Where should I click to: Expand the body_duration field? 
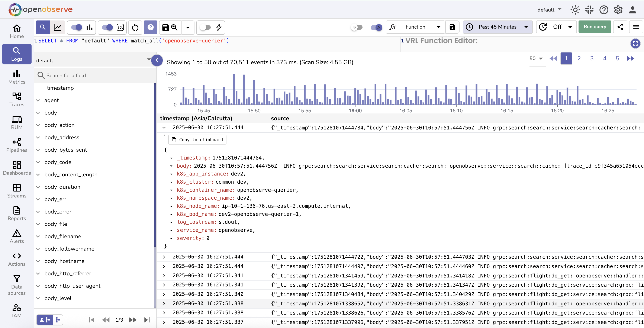pos(38,187)
